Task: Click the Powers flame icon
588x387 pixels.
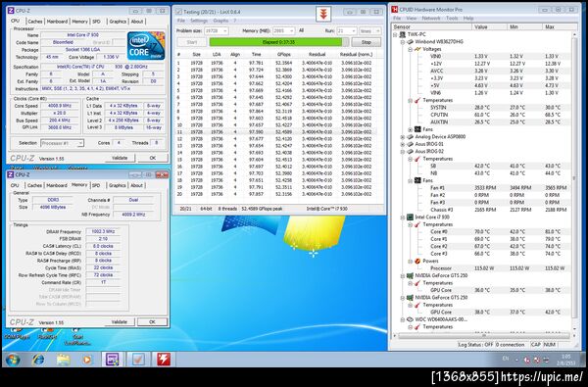Action: pos(417,261)
